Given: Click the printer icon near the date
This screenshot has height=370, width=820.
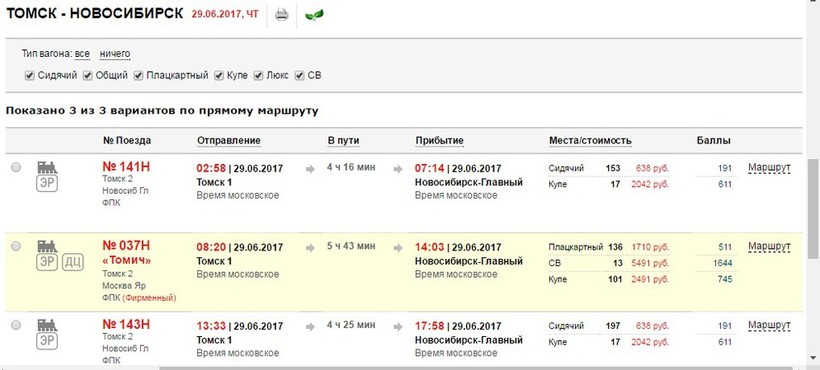Looking at the screenshot, I should [282, 15].
